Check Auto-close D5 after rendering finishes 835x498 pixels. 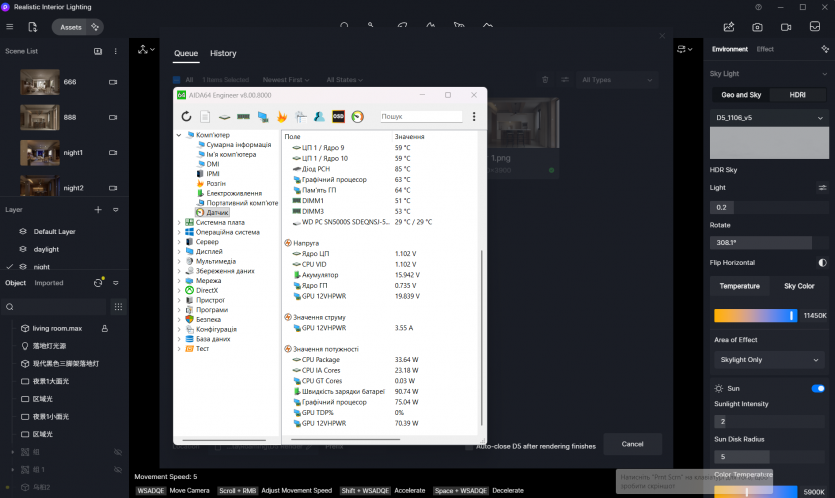[x=470, y=446]
